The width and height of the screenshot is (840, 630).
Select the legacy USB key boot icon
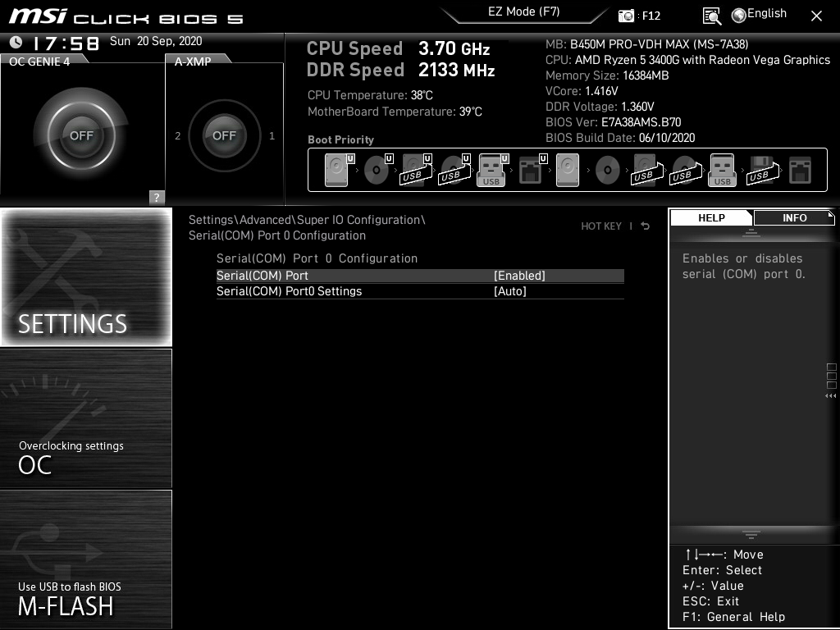coord(722,170)
